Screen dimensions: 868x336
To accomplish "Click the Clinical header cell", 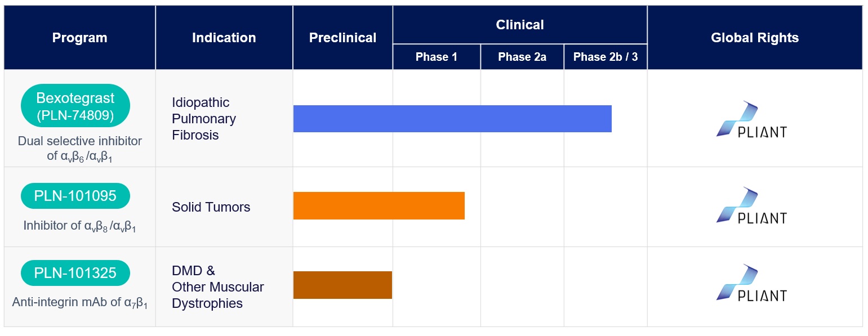I will click(x=520, y=25).
